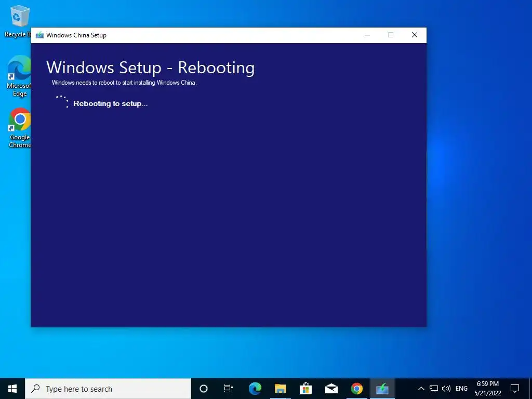The width and height of the screenshot is (532, 399).
Task: Click the rebooting progress spinner
Action: [62, 101]
